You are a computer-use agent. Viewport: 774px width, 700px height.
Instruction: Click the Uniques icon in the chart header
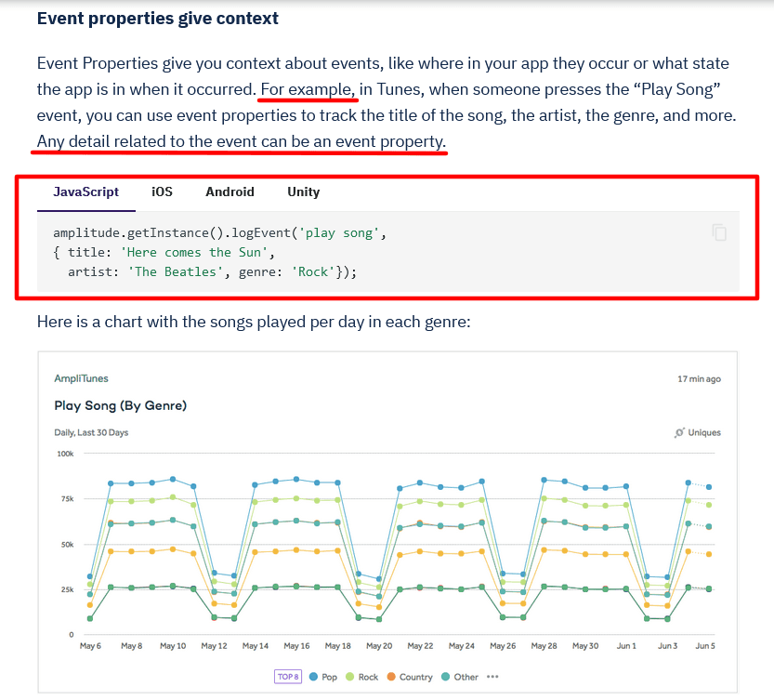(681, 432)
